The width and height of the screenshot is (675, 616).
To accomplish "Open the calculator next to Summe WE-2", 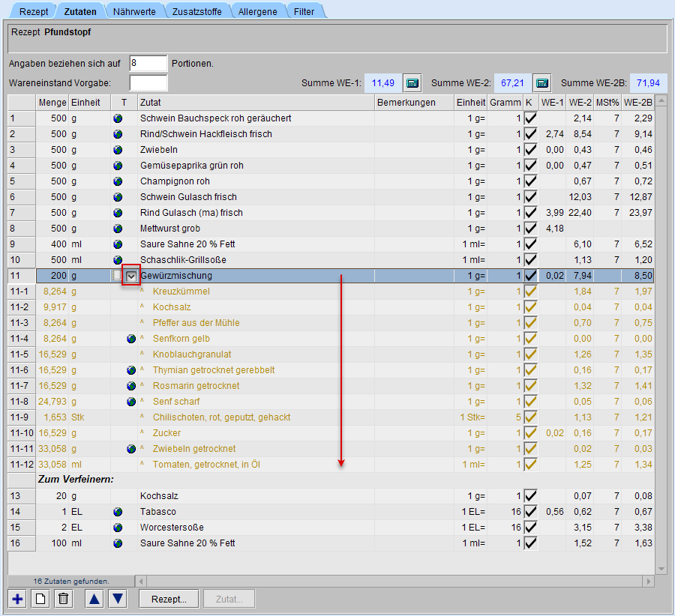I will point(542,82).
